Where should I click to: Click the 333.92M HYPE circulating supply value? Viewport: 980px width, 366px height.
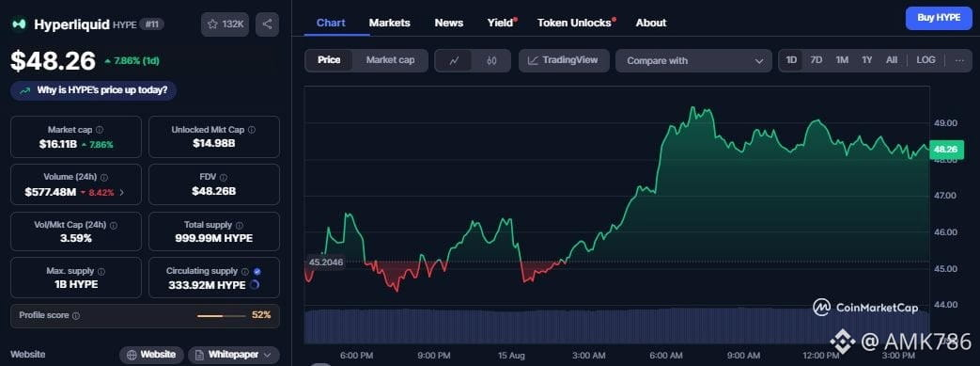[x=207, y=285]
